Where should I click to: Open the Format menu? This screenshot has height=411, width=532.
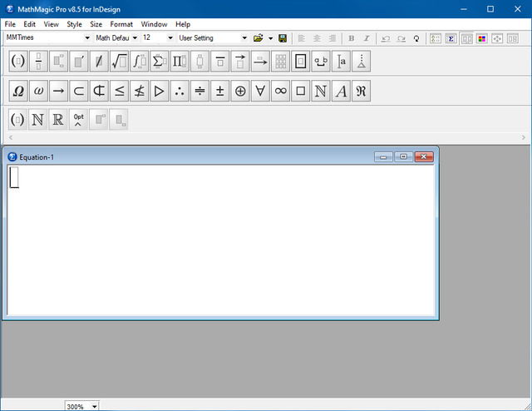121,24
